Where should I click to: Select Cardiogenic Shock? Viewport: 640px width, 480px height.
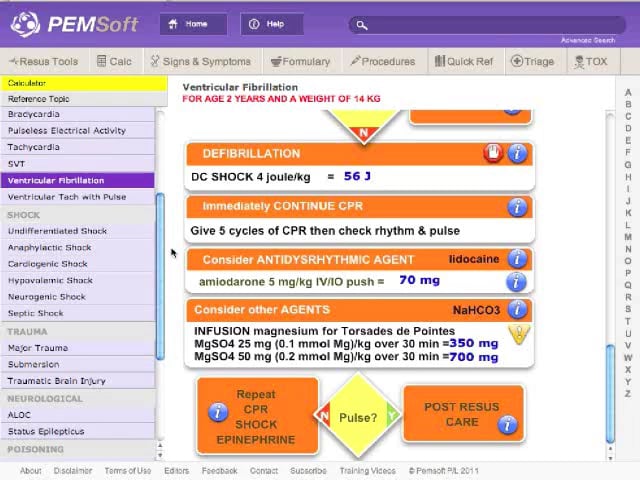point(78,264)
